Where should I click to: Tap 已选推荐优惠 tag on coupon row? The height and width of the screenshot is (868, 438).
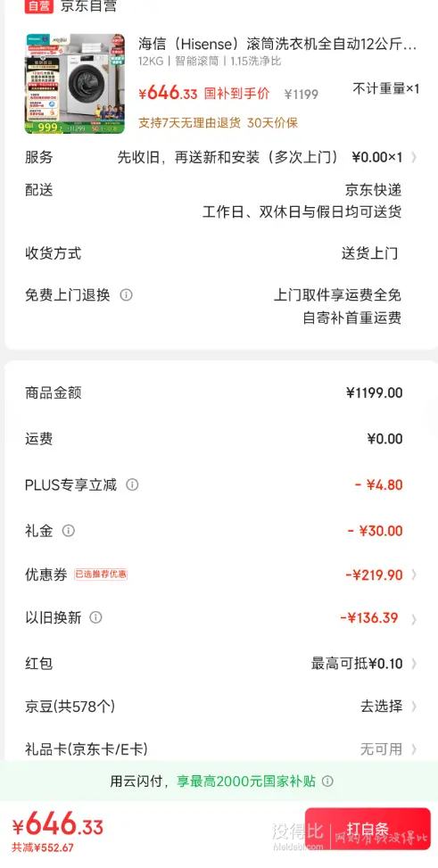pos(101,574)
